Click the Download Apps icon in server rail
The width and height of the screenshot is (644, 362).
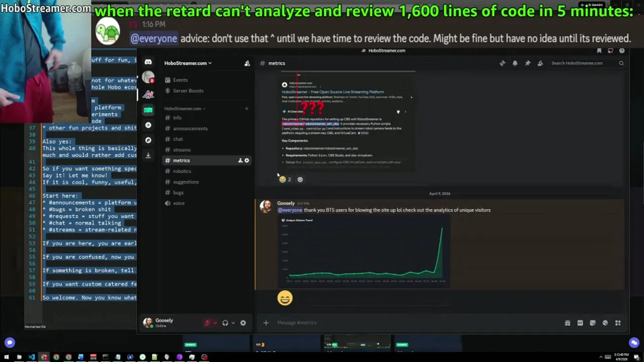pyautogui.click(x=148, y=155)
